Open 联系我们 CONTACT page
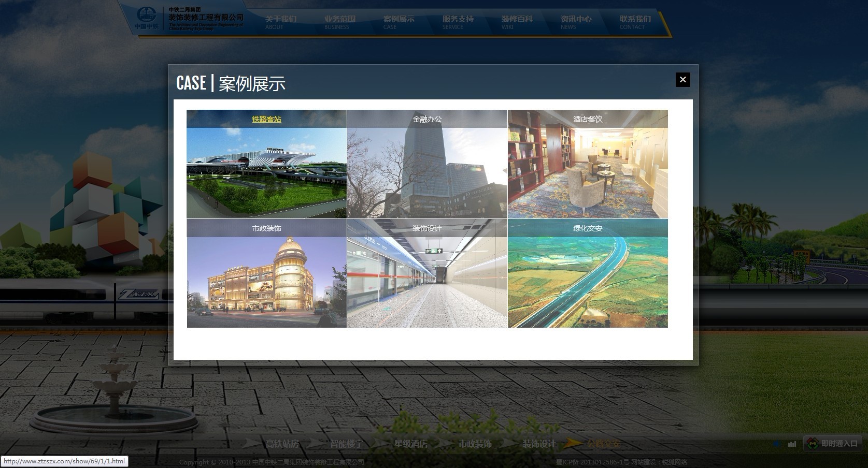 635,22
